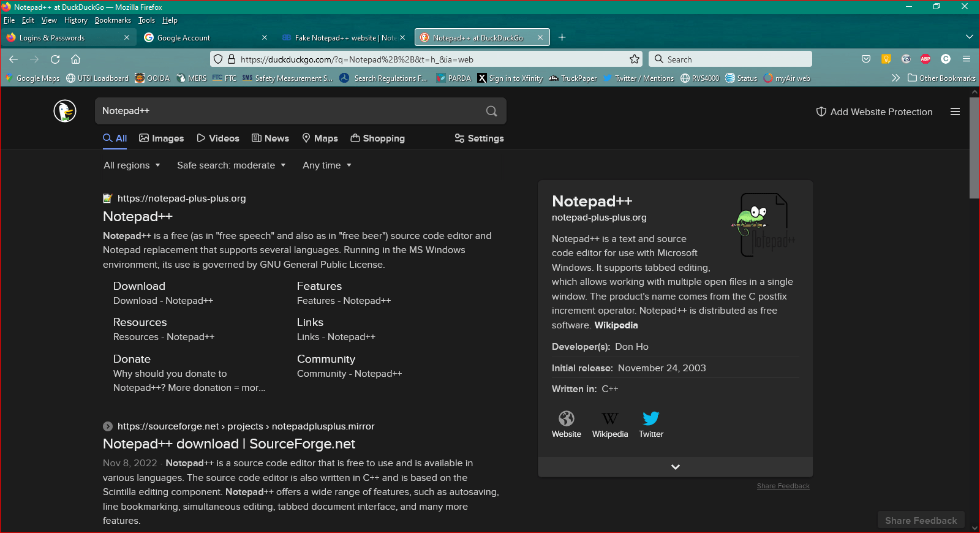Image resolution: width=980 pixels, height=533 pixels.
Task: Focus the Firefox Search field
Action: click(730, 59)
